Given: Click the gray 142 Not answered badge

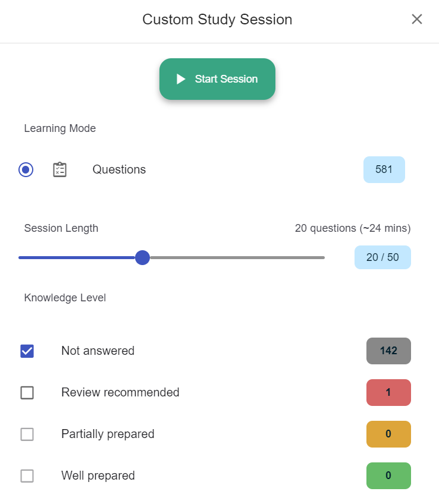Looking at the screenshot, I should (388, 351).
